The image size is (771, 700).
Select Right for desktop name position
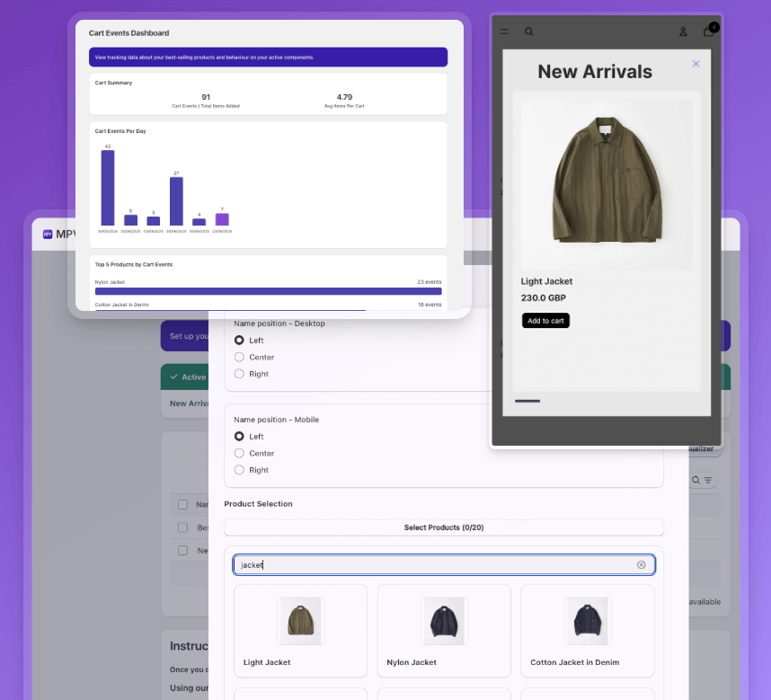239,374
